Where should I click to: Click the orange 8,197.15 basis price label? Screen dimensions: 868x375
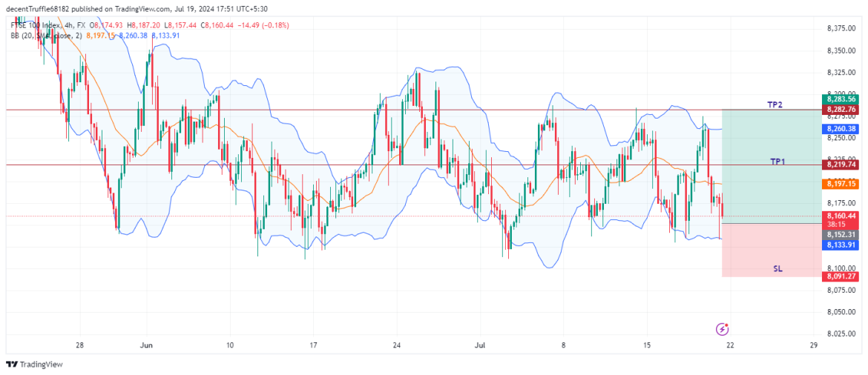pyautogui.click(x=839, y=184)
